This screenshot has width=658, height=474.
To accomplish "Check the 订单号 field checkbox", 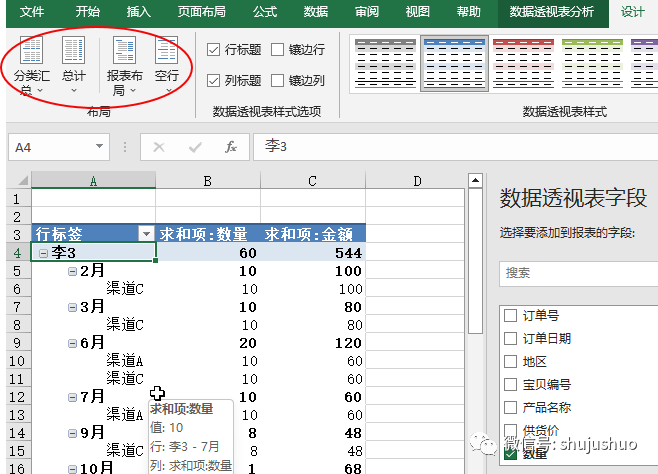I will pos(511,316).
